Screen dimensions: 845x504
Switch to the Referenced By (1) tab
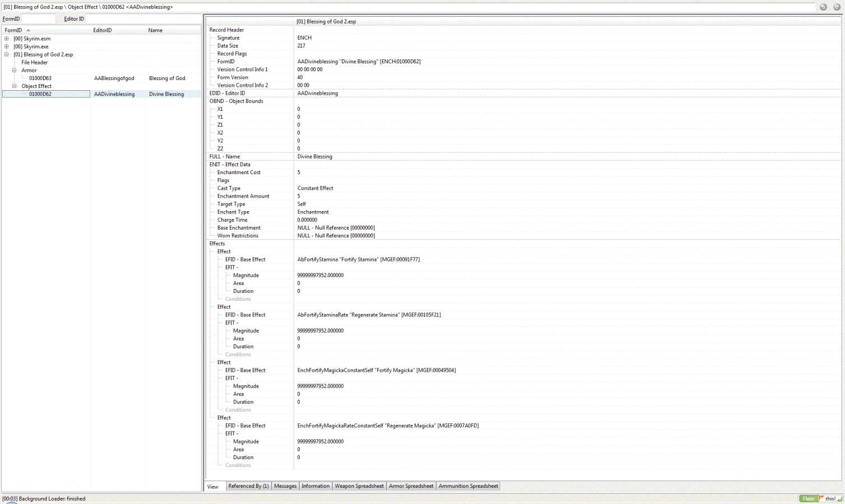point(248,486)
